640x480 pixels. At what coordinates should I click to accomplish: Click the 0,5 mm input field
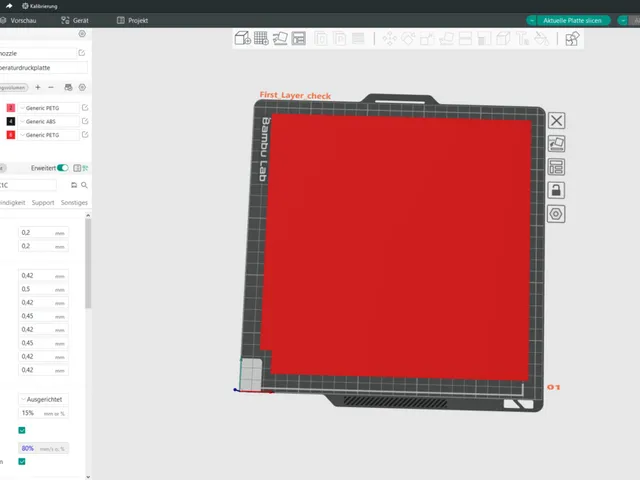[43, 289]
